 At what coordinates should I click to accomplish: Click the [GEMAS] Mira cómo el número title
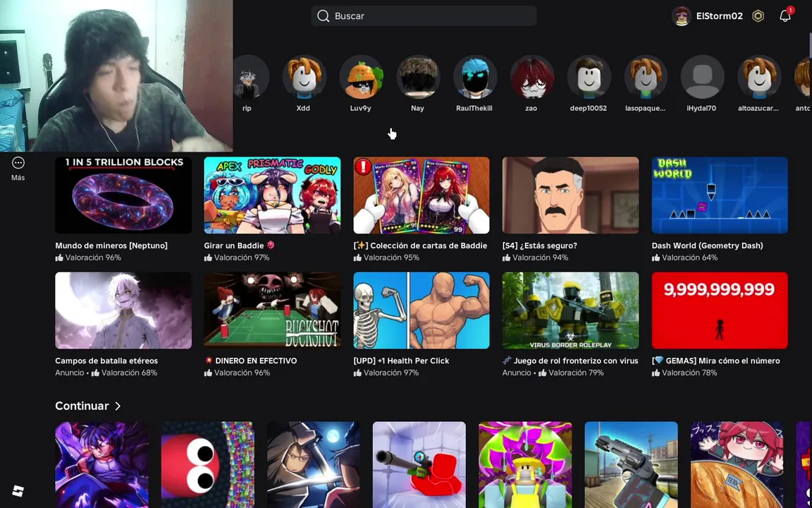click(715, 361)
